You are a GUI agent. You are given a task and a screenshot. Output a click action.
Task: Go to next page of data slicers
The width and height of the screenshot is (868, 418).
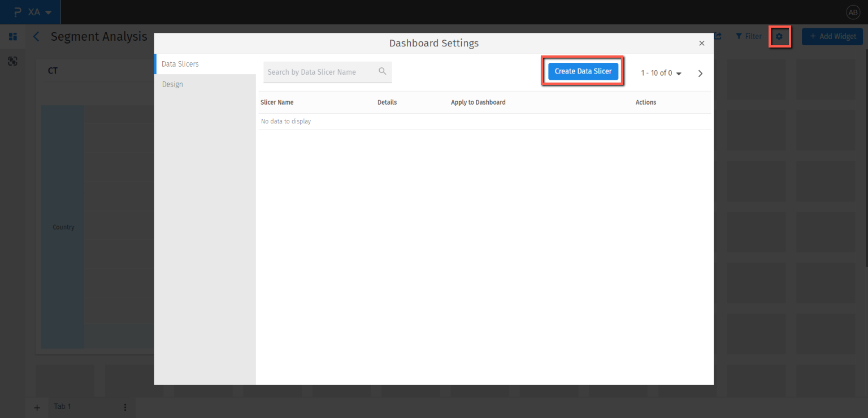(701, 73)
